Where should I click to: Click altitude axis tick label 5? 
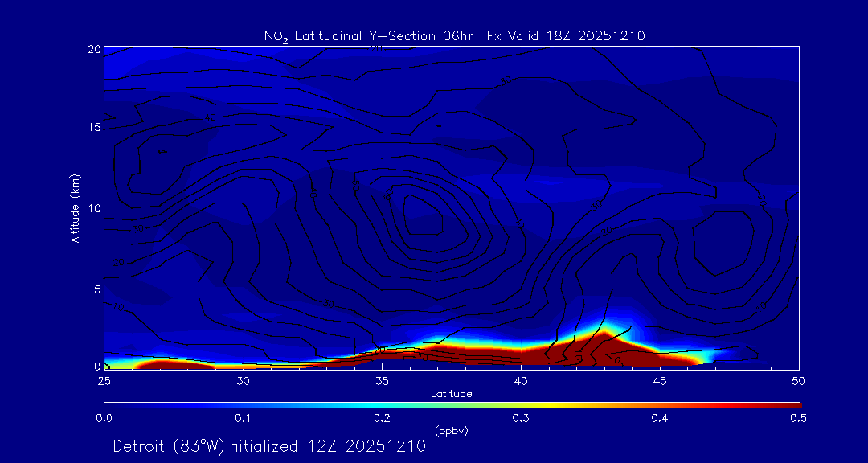[97, 289]
